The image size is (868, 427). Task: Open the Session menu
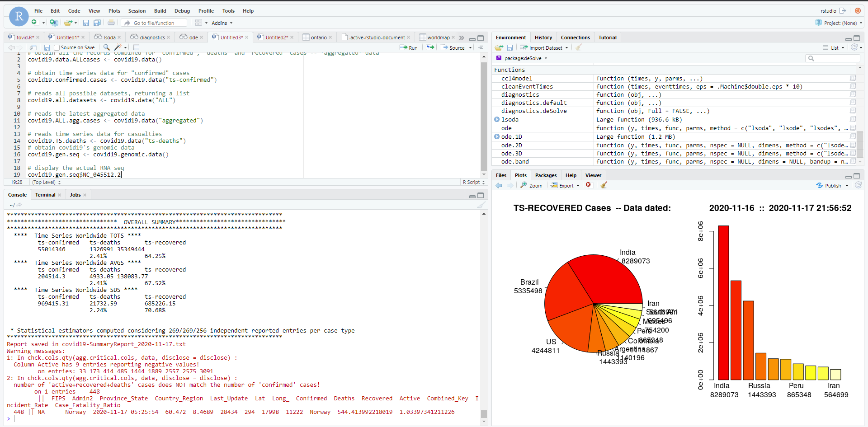coord(137,11)
